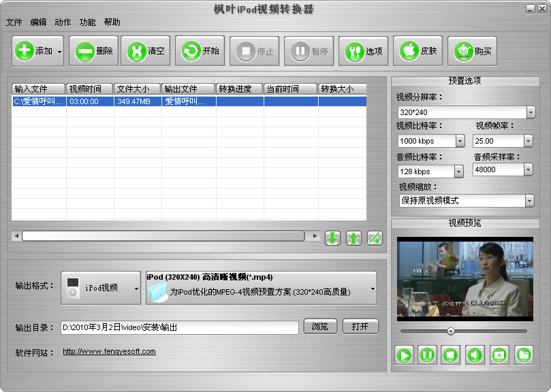Image resolution: width=551 pixels, height=392 pixels.
Task: Select the C:\爱情呼叫... input file cell
Action: [39, 101]
